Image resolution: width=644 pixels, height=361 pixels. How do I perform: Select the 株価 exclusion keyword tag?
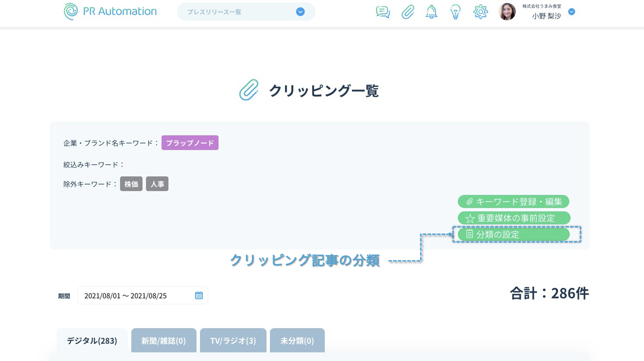[x=131, y=184]
